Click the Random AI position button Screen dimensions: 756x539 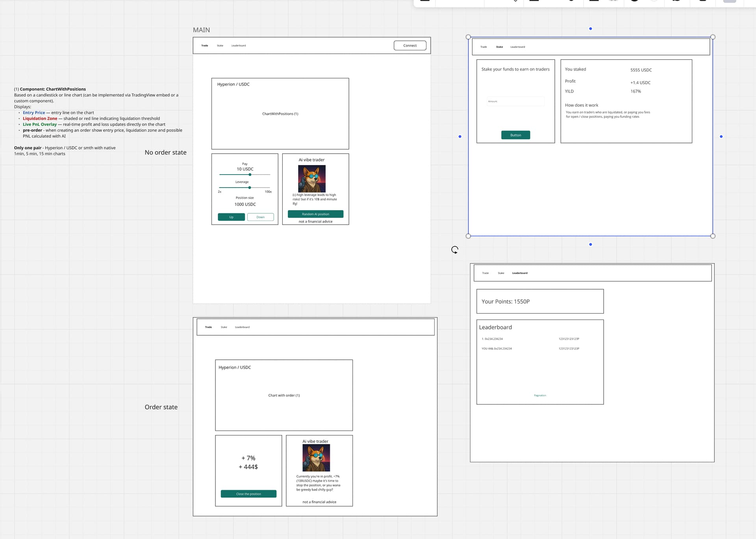click(x=316, y=214)
